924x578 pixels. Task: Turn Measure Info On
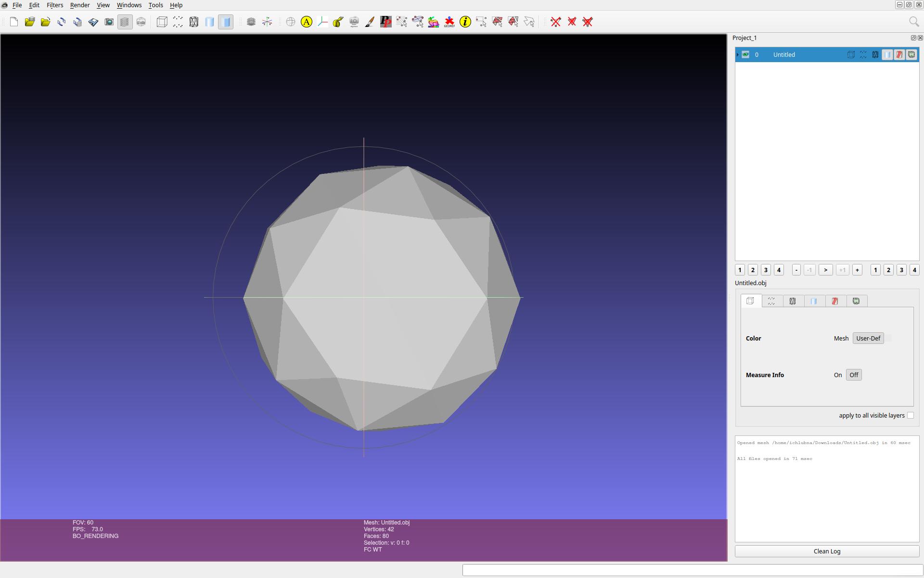838,375
